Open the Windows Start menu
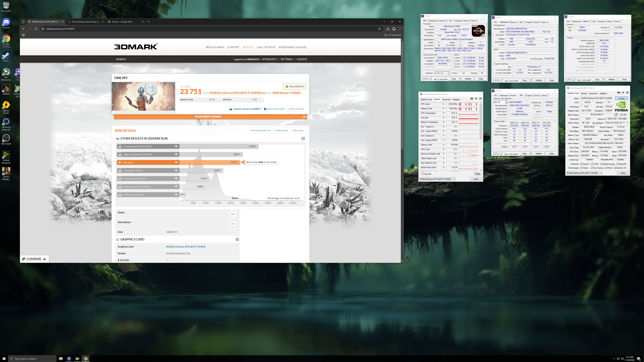 coord(4,358)
